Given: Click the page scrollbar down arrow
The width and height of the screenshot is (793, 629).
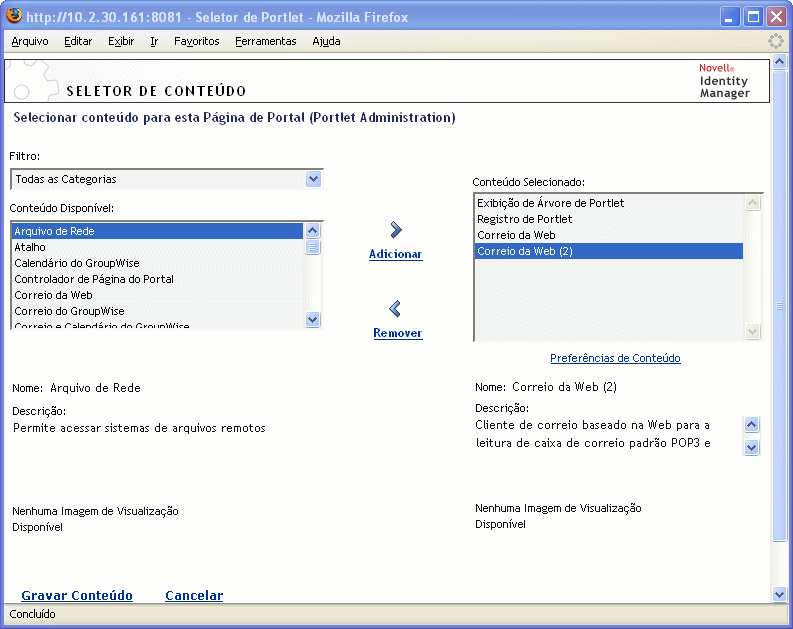Looking at the screenshot, I should tap(779, 595).
